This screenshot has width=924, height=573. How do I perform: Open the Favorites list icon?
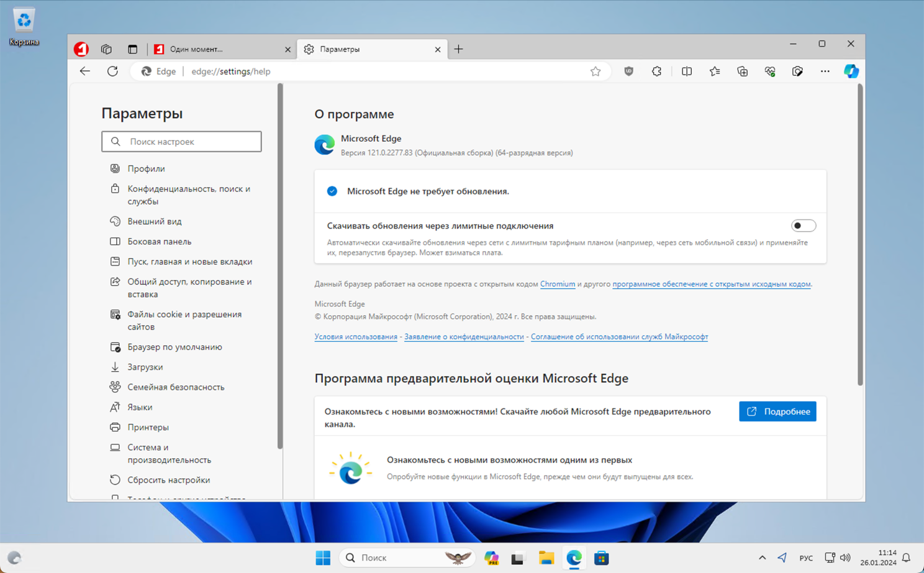pyautogui.click(x=715, y=71)
